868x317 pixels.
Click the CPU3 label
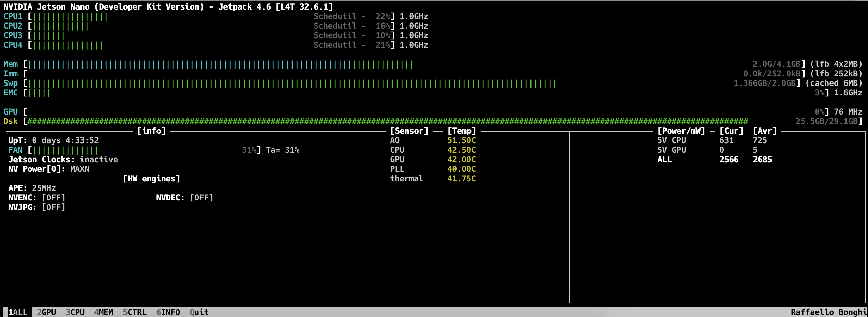[x=13, y=35]
